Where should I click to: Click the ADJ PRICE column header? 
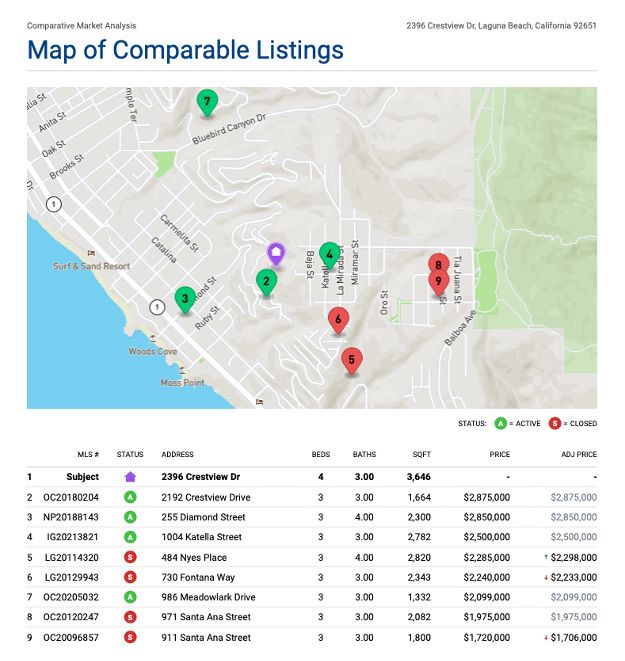577,454
